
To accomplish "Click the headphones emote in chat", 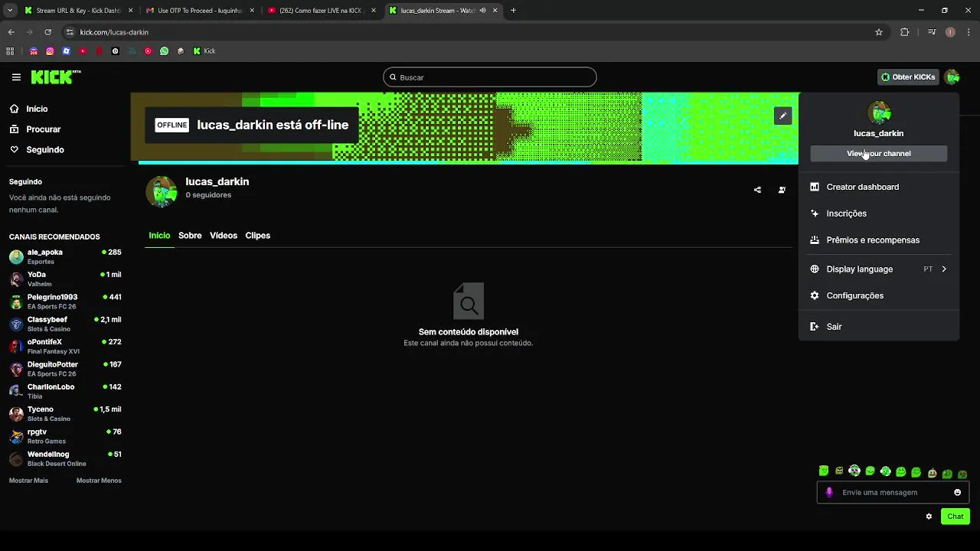I will pyautogui.click(x=854, y=471).
